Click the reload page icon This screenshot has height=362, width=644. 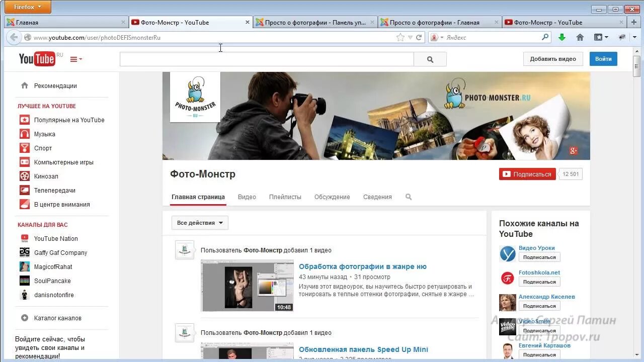[x=419, y=37]
